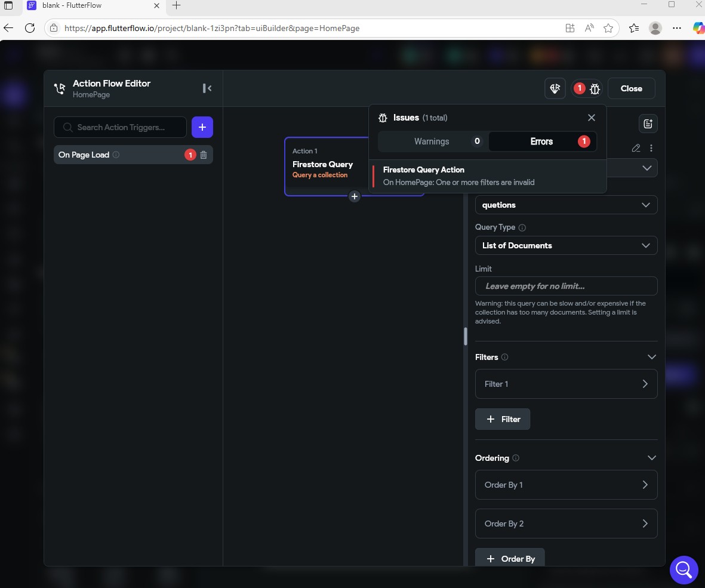The height and width of the screenshot is (588, 705).
Task: Expand Filter 1 settings
Action: pos(566,384)
